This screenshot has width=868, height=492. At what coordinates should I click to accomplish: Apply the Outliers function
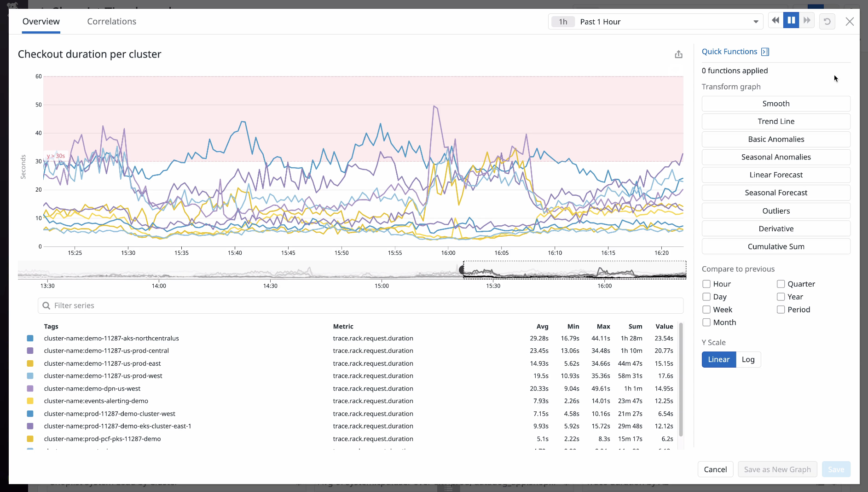pyautogui.click(x=776, y=211)
